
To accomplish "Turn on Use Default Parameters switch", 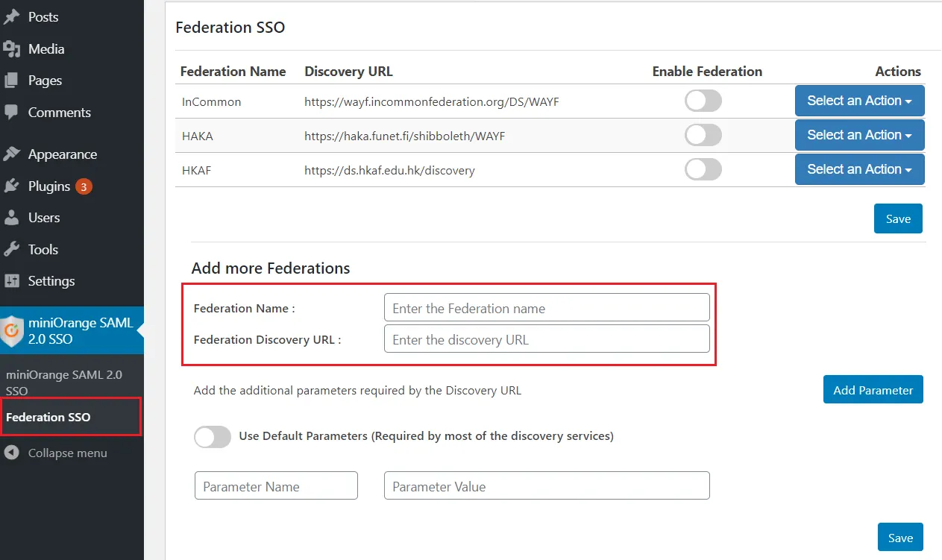I will [212, 436].
